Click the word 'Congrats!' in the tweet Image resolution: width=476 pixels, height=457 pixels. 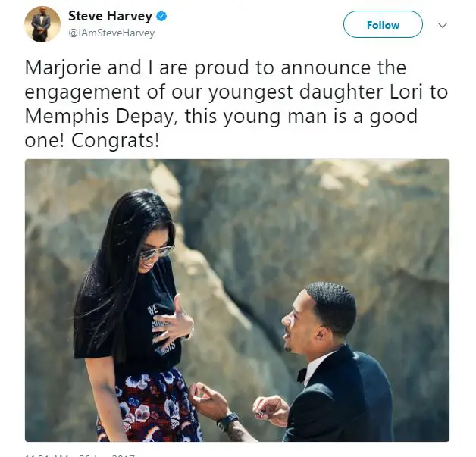pos(115,140)
